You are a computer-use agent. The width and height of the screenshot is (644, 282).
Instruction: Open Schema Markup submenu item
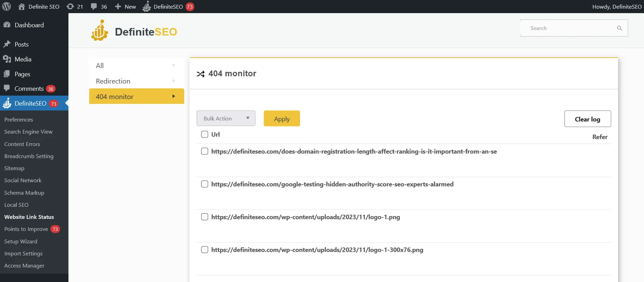click(24, 193)
